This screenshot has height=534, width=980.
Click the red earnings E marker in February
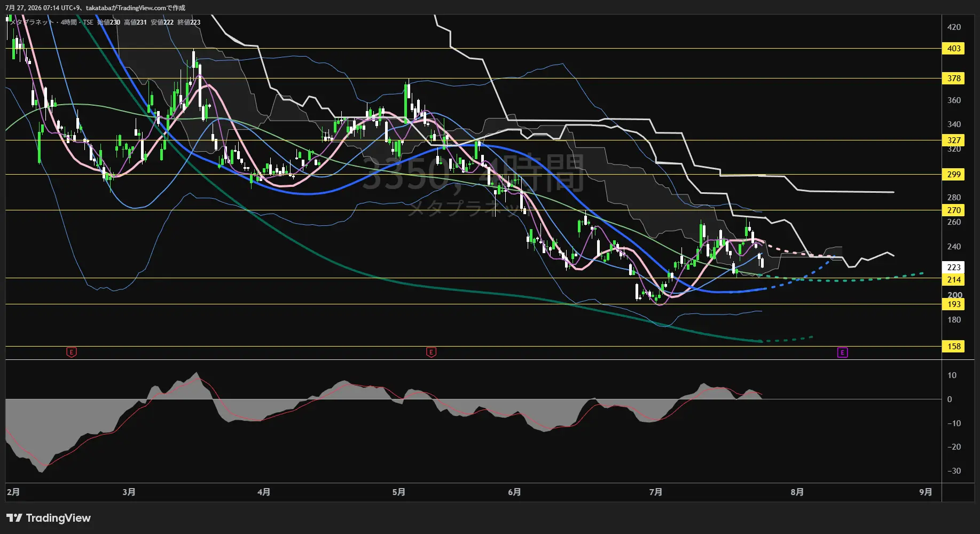click(x=71, y=352)
